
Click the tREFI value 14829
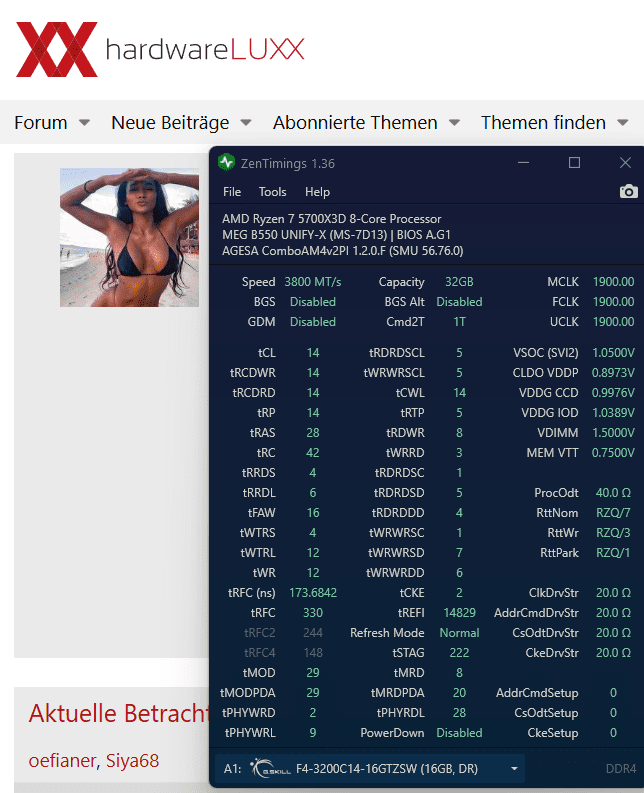tap(459, 613)
